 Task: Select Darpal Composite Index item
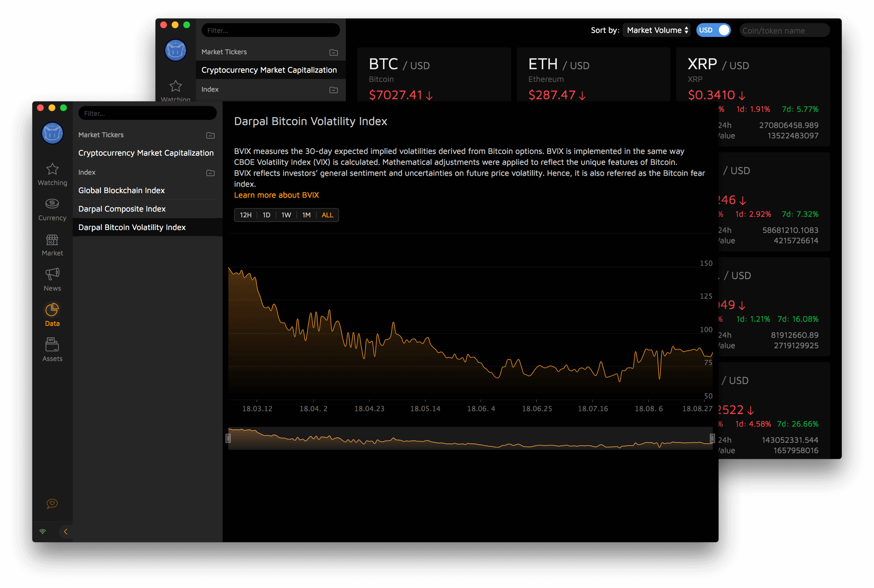(x=122, y=209)
